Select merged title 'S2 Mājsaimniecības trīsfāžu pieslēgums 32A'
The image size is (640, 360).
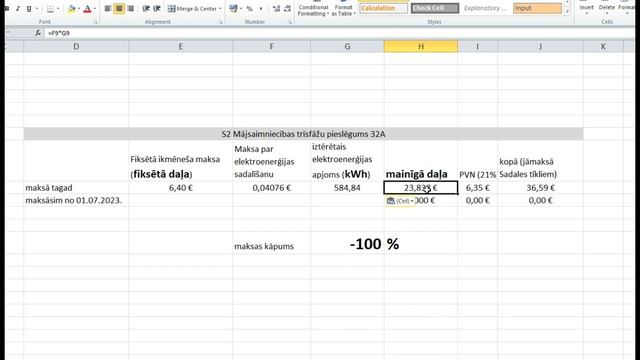[x=303, y=134]
